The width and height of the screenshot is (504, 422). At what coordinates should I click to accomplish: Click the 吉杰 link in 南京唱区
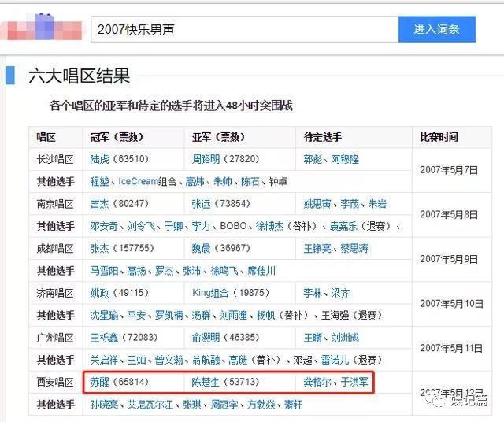pyautogui.click(x=99, y=204)
